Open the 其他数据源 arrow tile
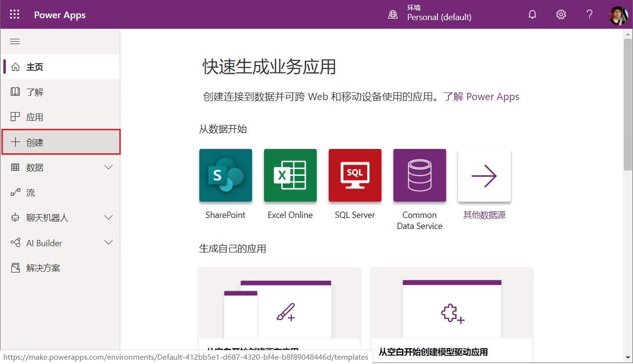Image resolution: width=633 pixels, height=364 pixels. tap(484, 175)
